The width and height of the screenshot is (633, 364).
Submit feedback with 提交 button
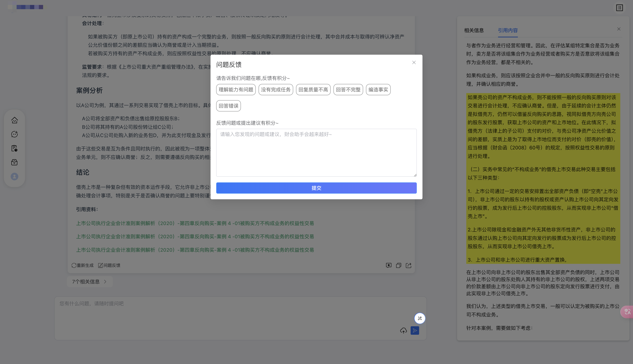click(x=316, y=188)
